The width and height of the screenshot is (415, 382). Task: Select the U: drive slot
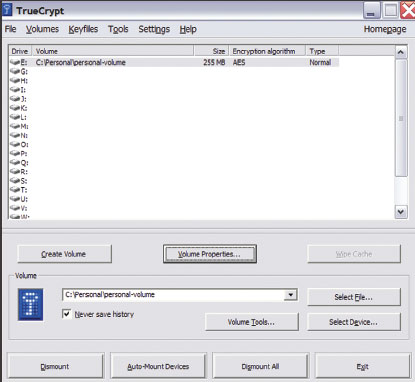[x=19, y=199]
